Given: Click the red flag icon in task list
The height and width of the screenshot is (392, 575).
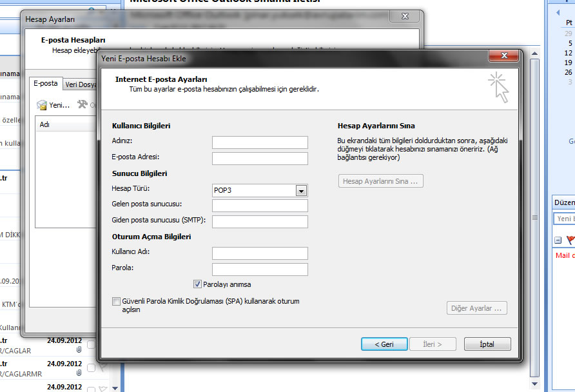Looking at the screenshot, I should click(570, 240).
